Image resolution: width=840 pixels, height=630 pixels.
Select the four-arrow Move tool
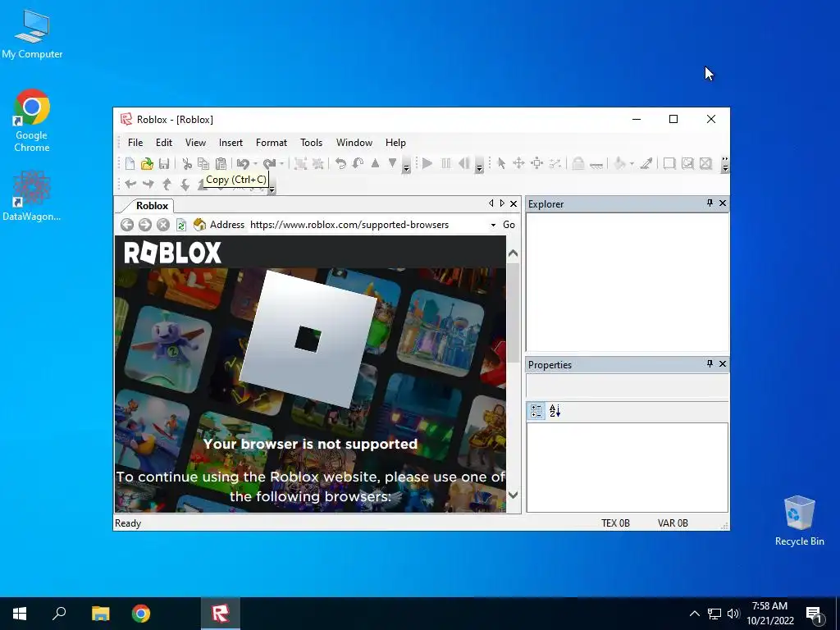coord(518,163)
